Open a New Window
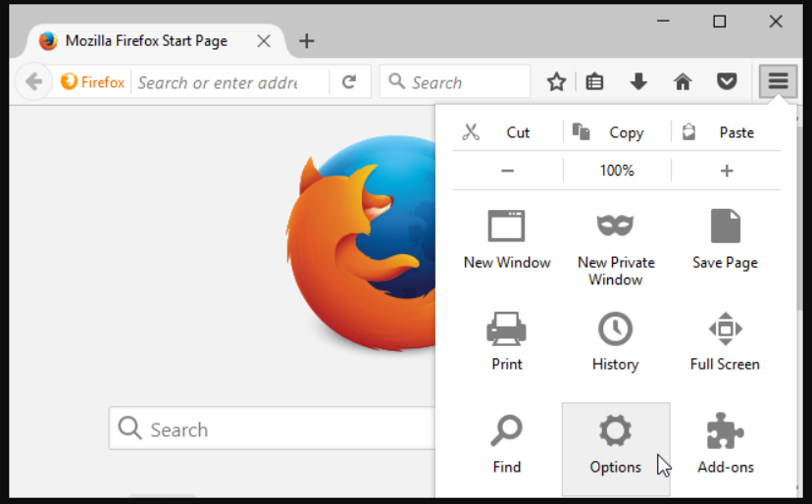The height and width of the screenshot is (504, 812). (x=507, y=241)
